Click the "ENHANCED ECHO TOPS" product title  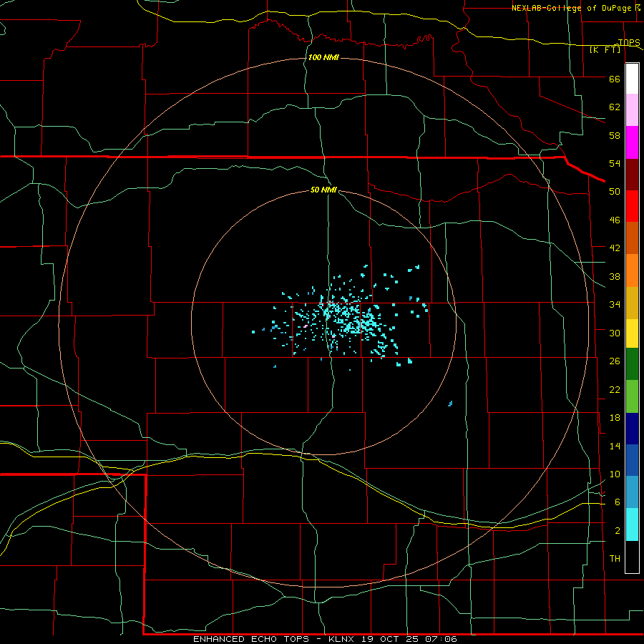[x=251, y=639]
